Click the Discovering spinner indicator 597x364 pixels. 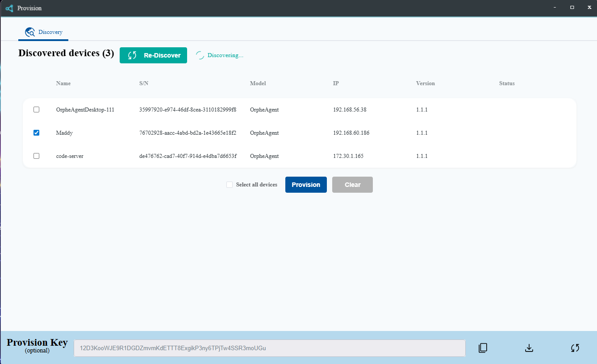(200, 55)
